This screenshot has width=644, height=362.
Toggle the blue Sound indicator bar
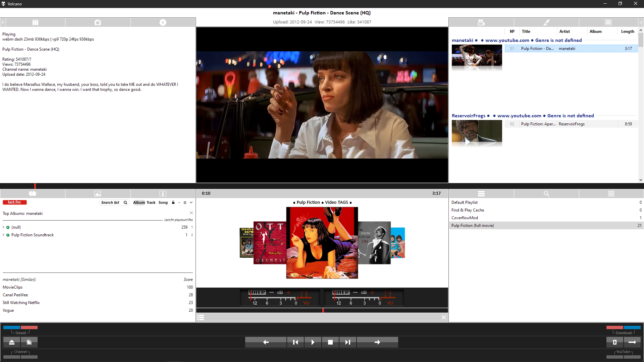tap(12, 327)
